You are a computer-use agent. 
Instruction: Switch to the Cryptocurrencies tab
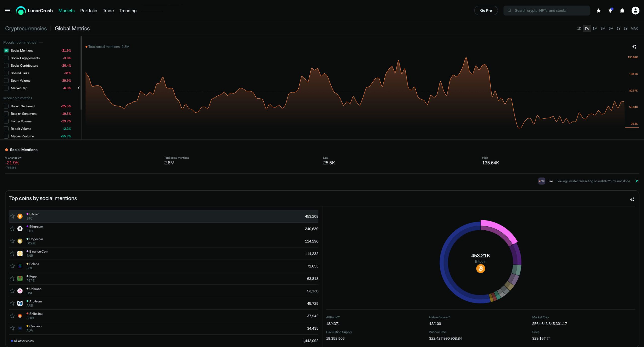(x=26, y=28)
